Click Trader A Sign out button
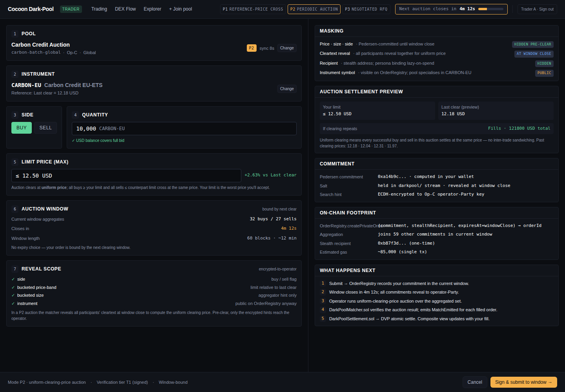 point(537,9)
